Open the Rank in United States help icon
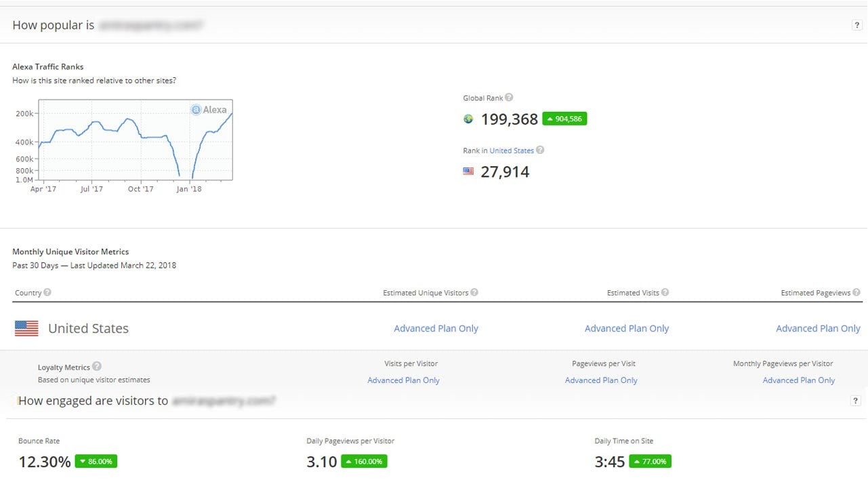The width and height of the screenshot is (868, 501). click(x=540, y=150)
